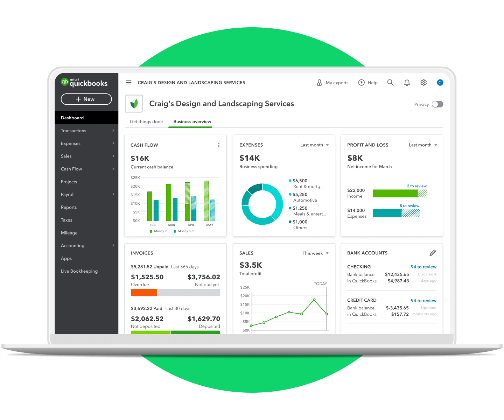Open Credit Card 94 to review link

pos(423,301)
